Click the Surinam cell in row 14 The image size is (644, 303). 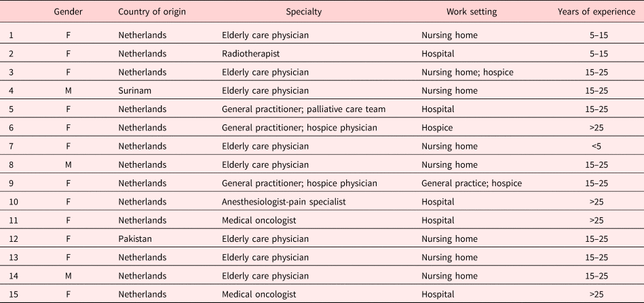click(134, 276)
